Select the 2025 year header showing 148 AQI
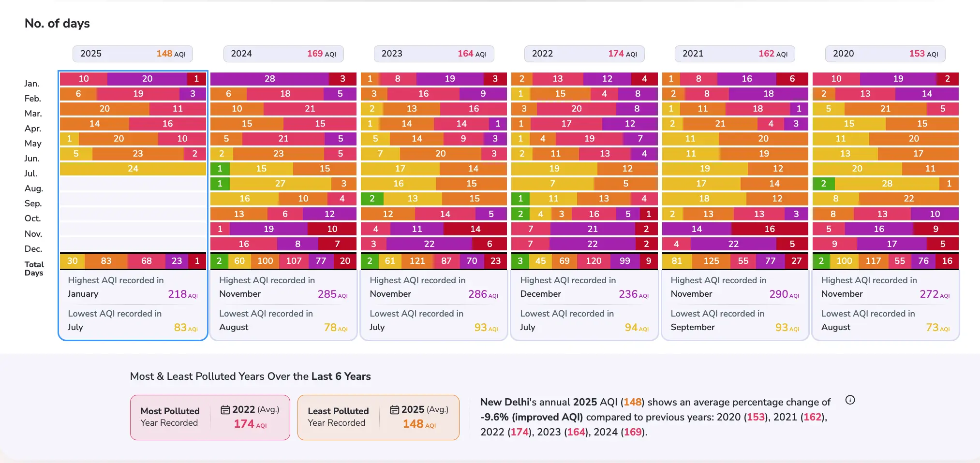Image resolution: width=980 pixels, height=463 pixels. tap(133, 54)
